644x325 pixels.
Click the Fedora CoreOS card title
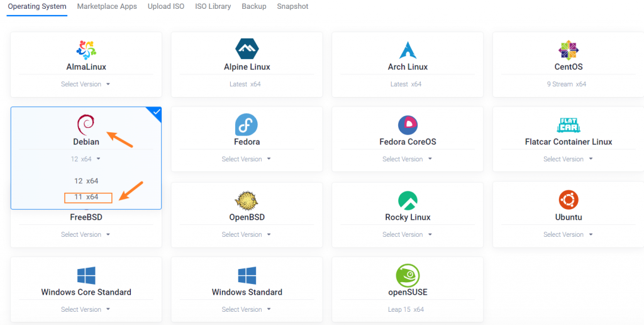(x=408, y=142)
